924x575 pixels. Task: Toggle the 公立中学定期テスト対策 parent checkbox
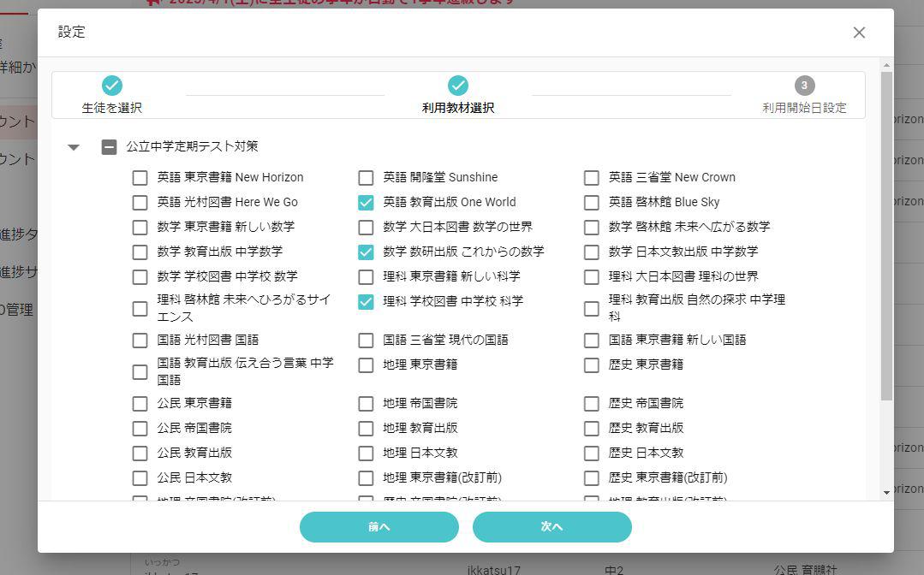click(109, 147)
